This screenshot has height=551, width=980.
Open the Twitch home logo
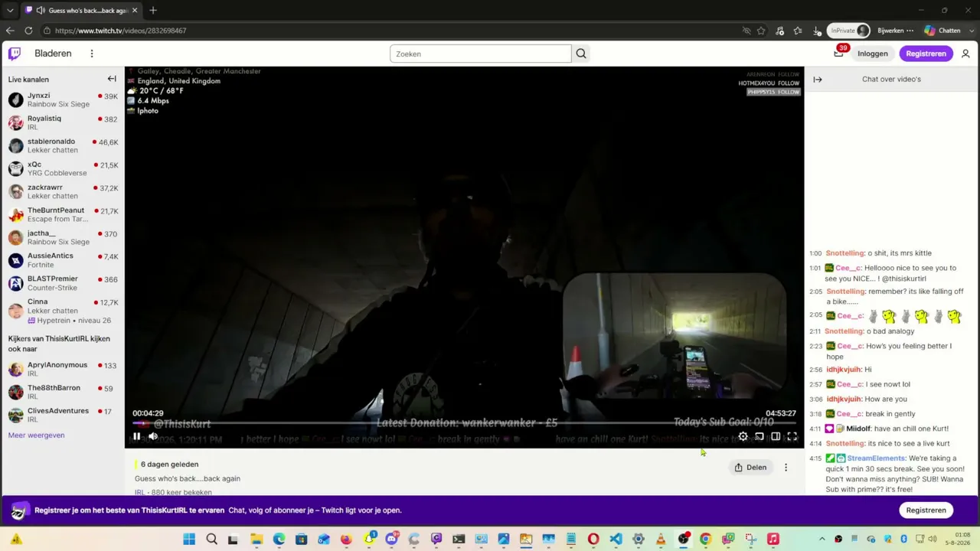[15, 54]
